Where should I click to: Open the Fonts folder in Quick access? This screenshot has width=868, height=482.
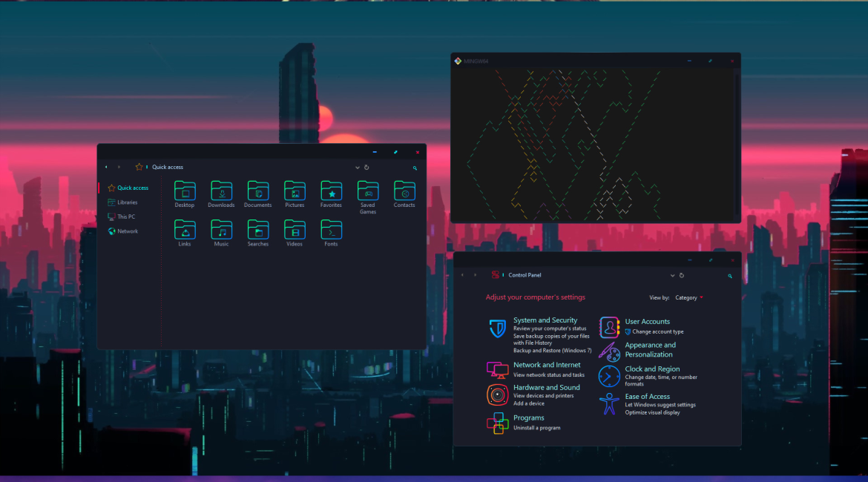pyautogui.click(x=331, y=230)
